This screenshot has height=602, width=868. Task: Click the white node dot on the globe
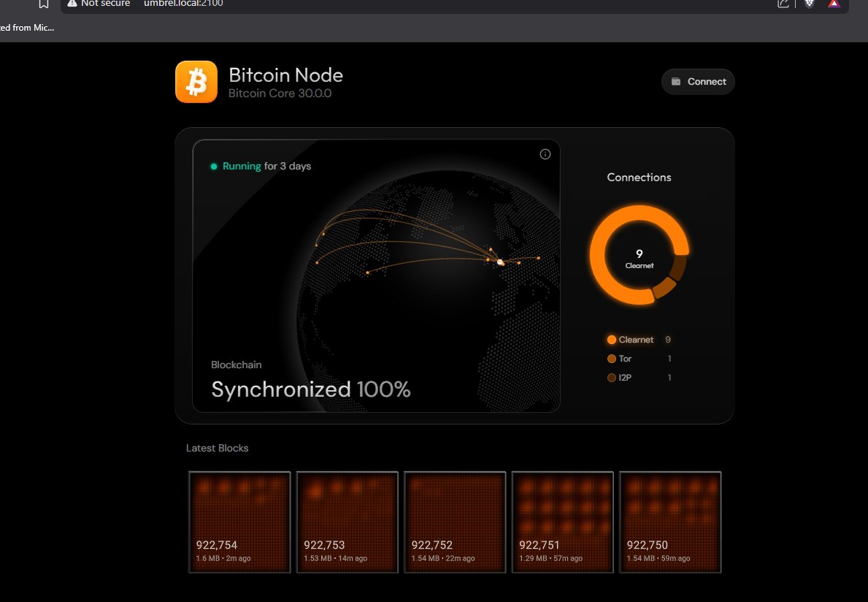point(500,262)
